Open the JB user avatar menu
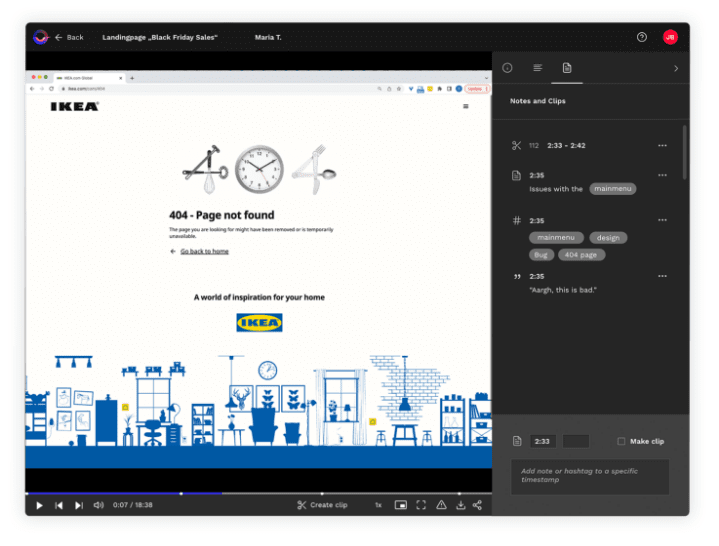The width and height of the screenshot is (719, 546). click(x=670, y=37)
